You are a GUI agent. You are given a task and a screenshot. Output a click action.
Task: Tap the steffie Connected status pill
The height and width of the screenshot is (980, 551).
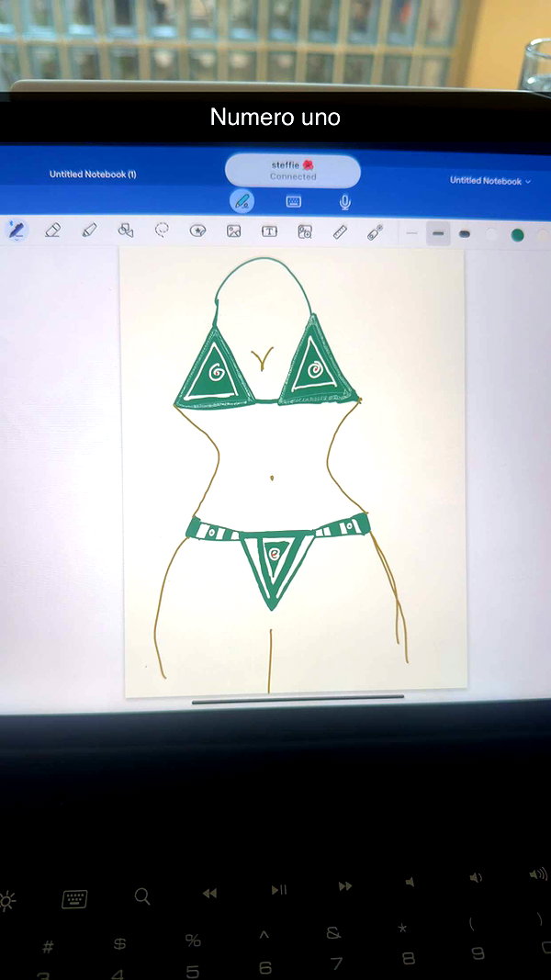coord(293,171)
